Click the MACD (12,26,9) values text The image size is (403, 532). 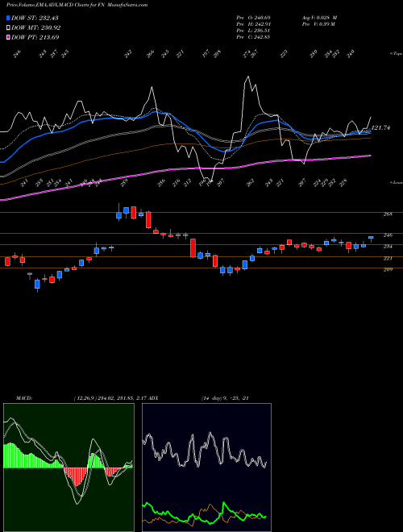click(x=111, y=398)
